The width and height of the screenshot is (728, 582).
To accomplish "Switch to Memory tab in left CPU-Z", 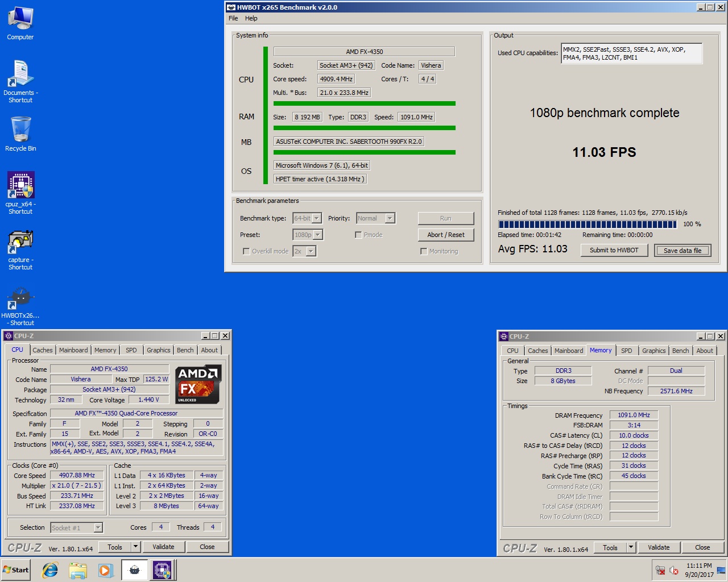I will 105,350.
